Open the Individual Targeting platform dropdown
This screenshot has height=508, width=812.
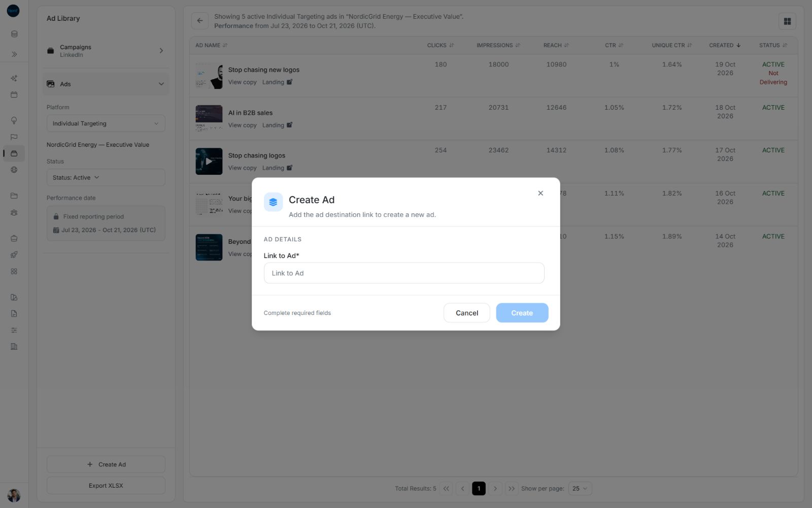point(106,123)
